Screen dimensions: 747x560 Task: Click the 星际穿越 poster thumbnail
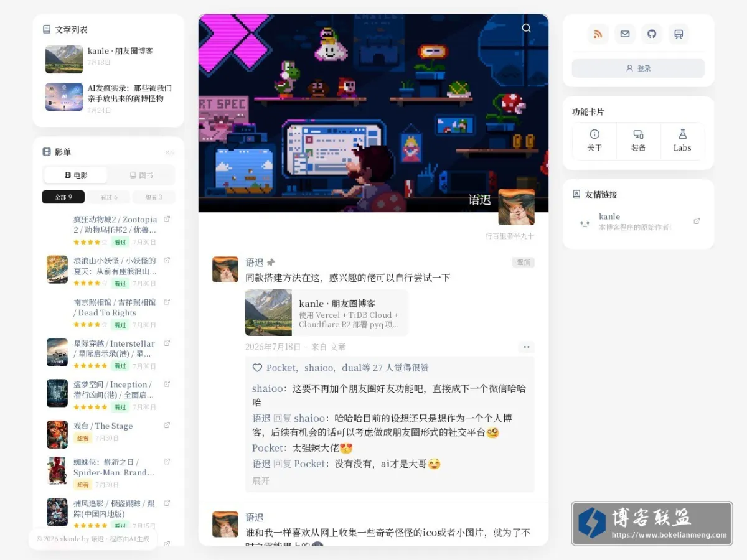click(x=57, y=352)
